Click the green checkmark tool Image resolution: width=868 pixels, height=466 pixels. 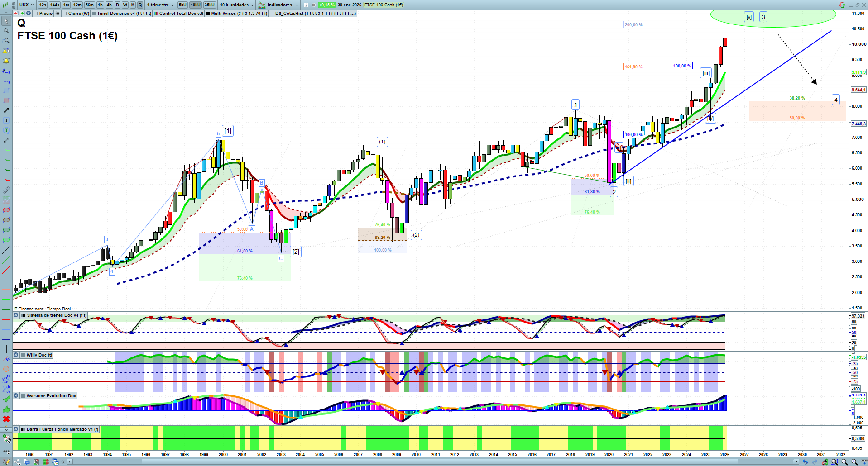(x=6, y=399)
